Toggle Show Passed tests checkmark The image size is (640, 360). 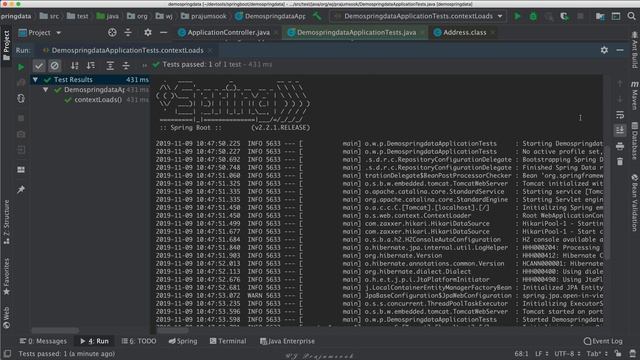coord(39,65)
